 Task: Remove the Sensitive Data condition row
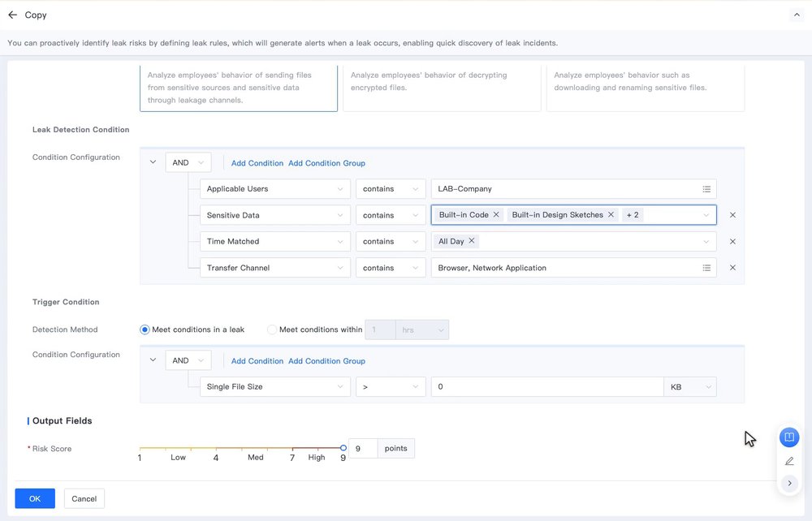point(732,215)
